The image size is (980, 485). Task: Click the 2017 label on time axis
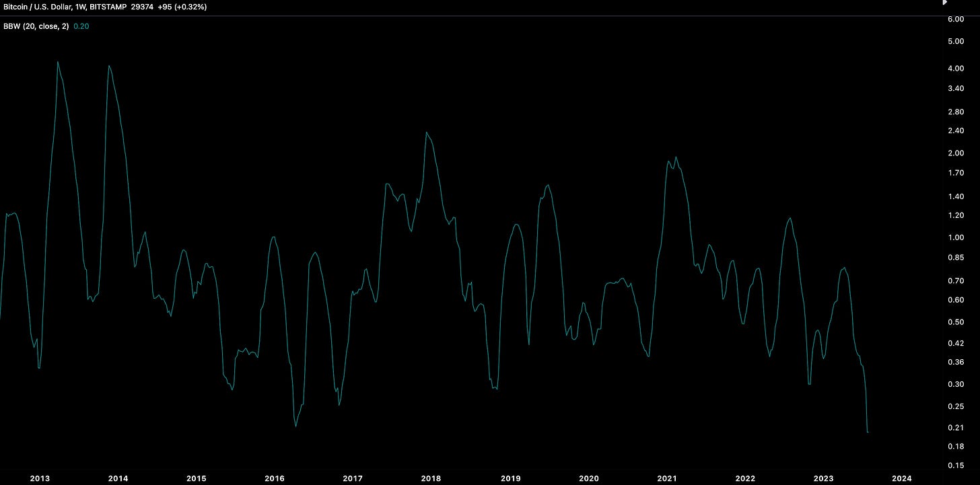pos(353,478)
